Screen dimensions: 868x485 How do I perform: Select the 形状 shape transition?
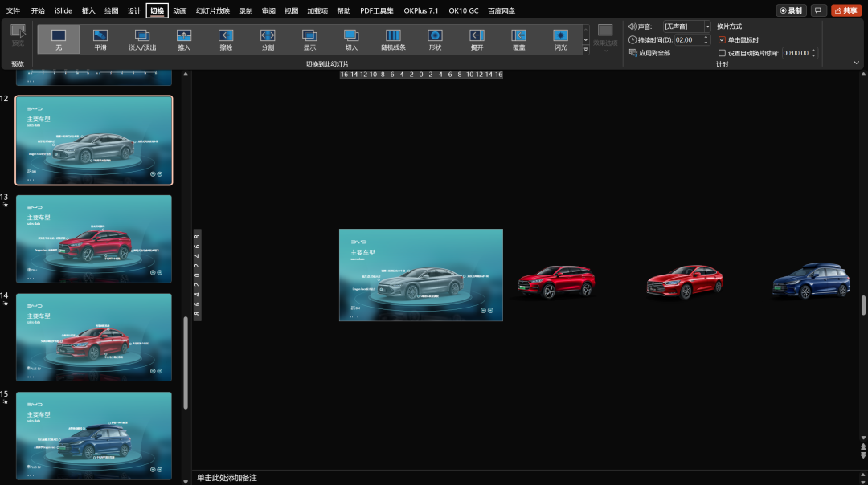[435, 39]
